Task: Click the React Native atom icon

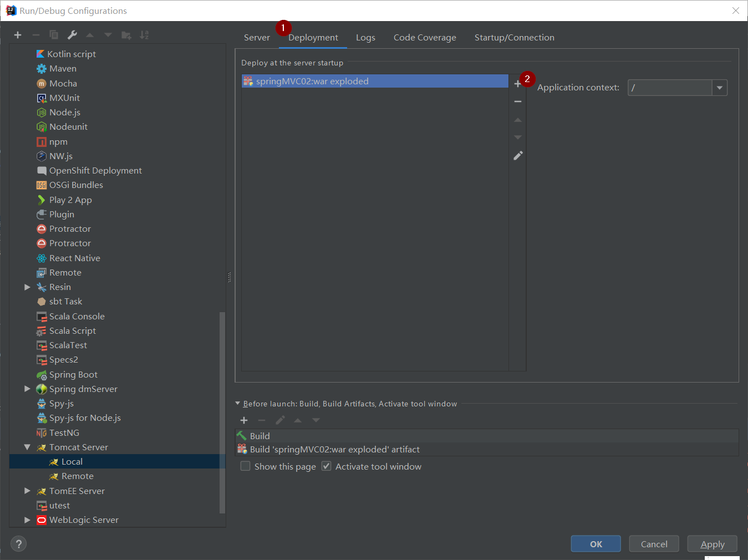Action: point(42,258)
